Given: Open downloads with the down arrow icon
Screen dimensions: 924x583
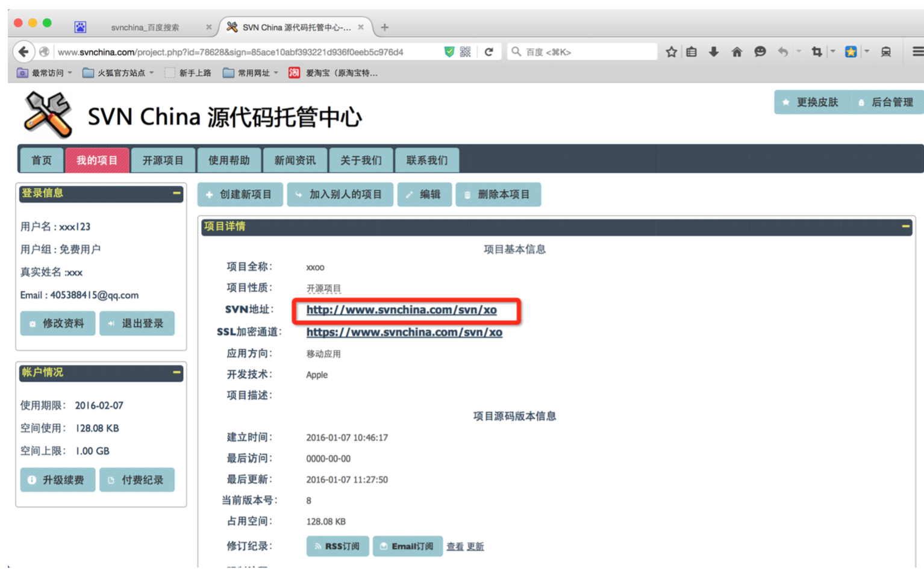Looking at the screenshot, I should pos(714,52).
